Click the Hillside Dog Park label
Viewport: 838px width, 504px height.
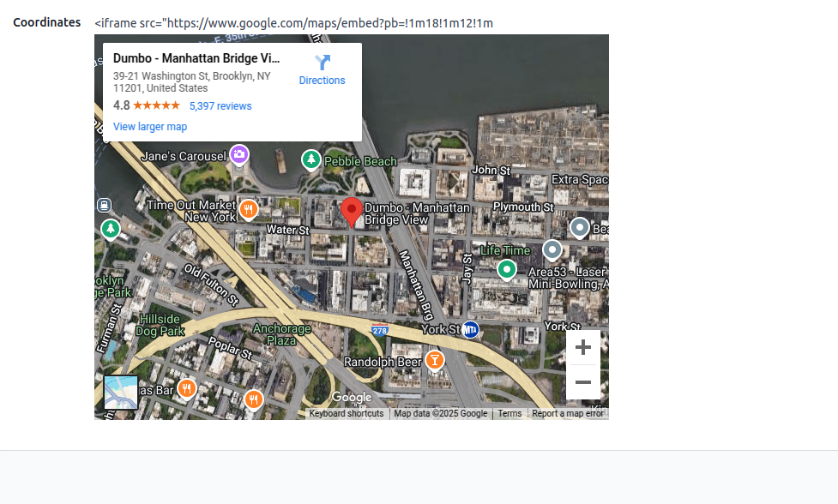(x=160, y=325)
